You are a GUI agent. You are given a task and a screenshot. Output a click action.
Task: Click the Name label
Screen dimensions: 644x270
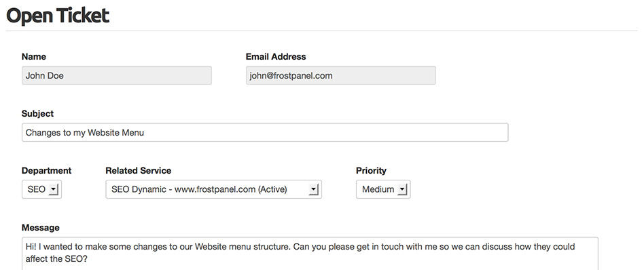click(x=34, y=56)
